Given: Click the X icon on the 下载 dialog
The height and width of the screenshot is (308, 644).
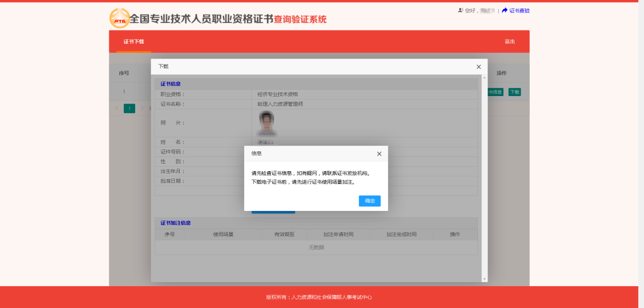Looking at the screenshot, I should pos(478,67).
